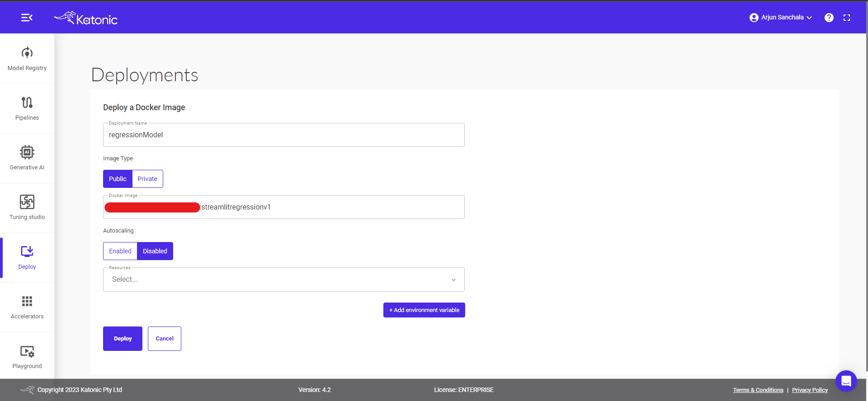Viewport: 868px width, 401px height.
Task: Focus the Deployment Name field
Action: click(284, 135)
